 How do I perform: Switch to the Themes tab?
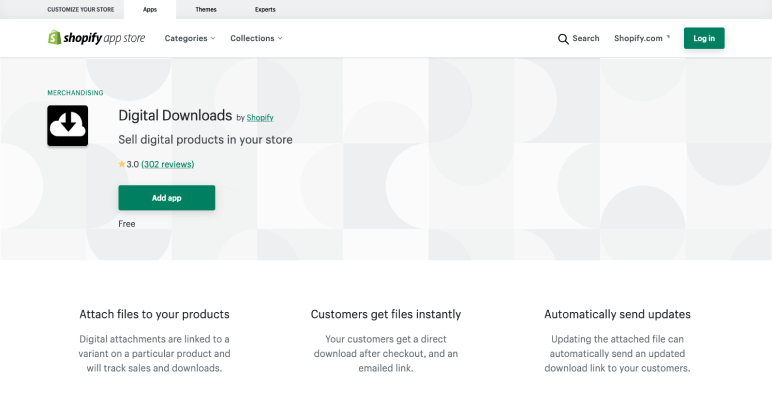(206, 9)
